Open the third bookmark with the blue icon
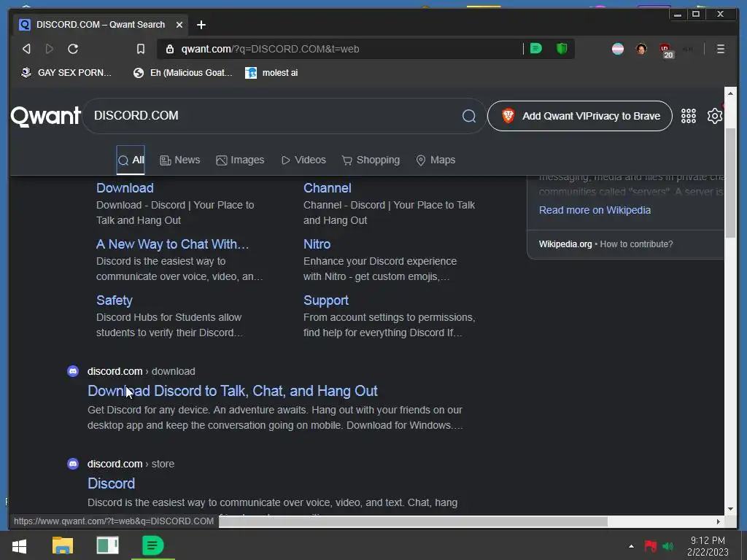Image resolution: width=747 pixels, height=560 pixels. [271, 73]
